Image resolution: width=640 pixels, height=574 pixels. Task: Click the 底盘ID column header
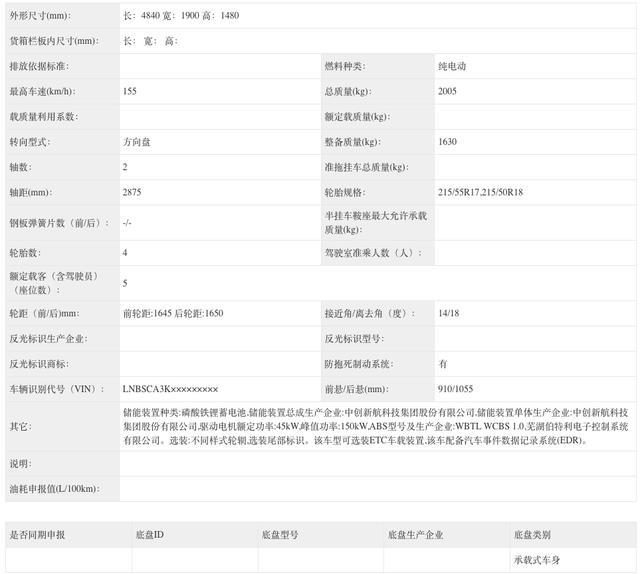(x=150, y=535)
